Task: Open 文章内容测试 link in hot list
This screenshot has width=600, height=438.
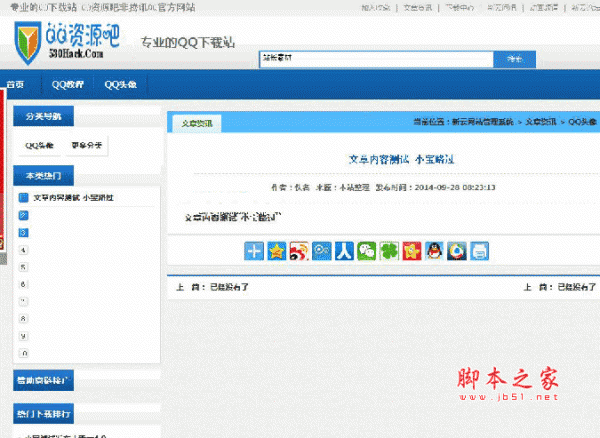Action: [73, 197]
